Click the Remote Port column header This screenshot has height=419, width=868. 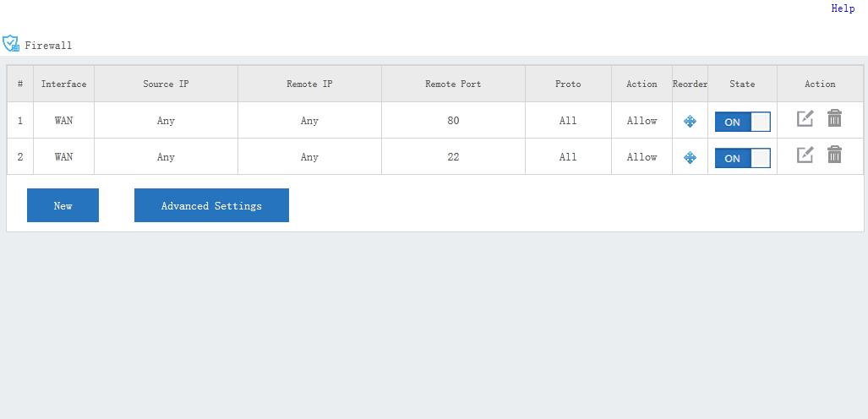point(453,84)
